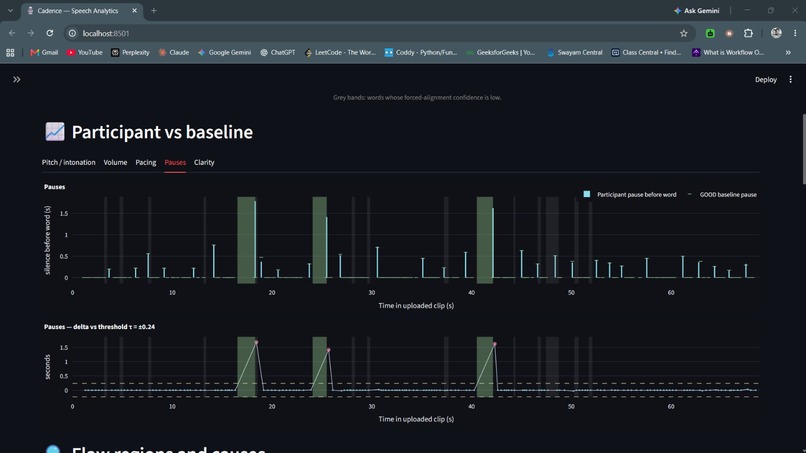This screenshot has width=806, height=453.
Task: Reload the localhost page
Action: pyautogui.click(x=50, y=33)
